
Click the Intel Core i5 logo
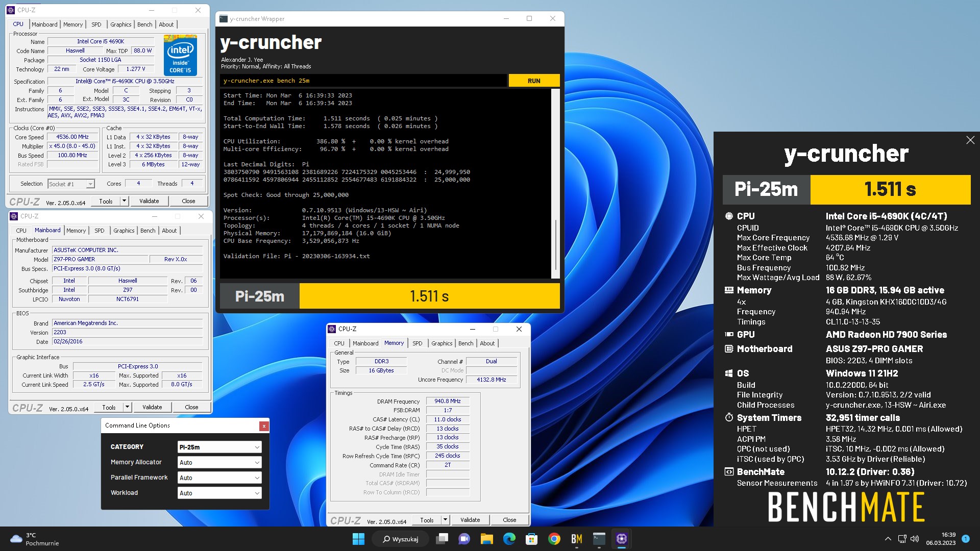pos(180,55)
